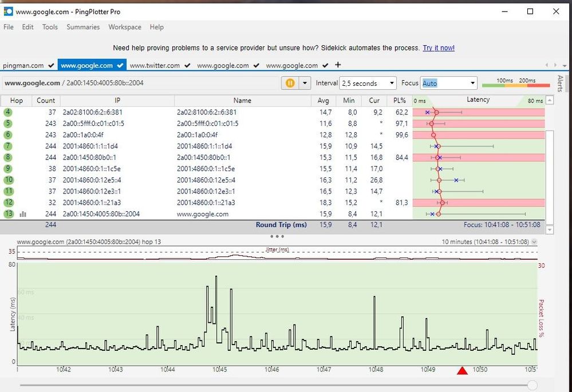Image resolution: width=572 pixels, height=392 pixels.
Task: Click the hop list scroll up arrow
Action: (550, 100)
